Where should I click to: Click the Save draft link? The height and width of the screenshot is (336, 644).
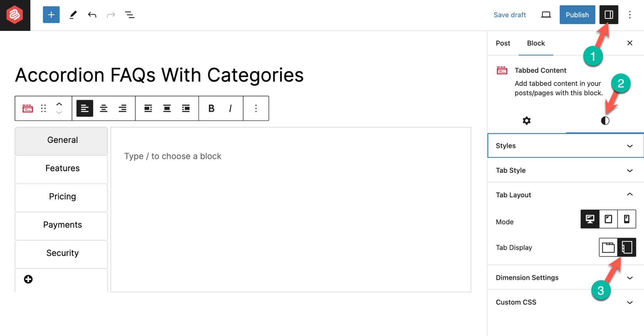(509, 14)
